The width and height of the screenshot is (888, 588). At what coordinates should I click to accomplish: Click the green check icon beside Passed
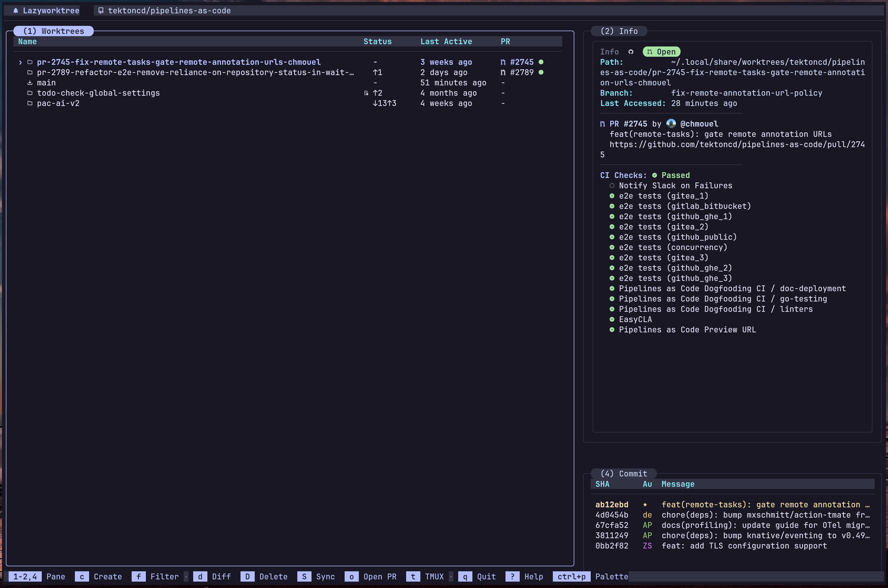[654, 175]
